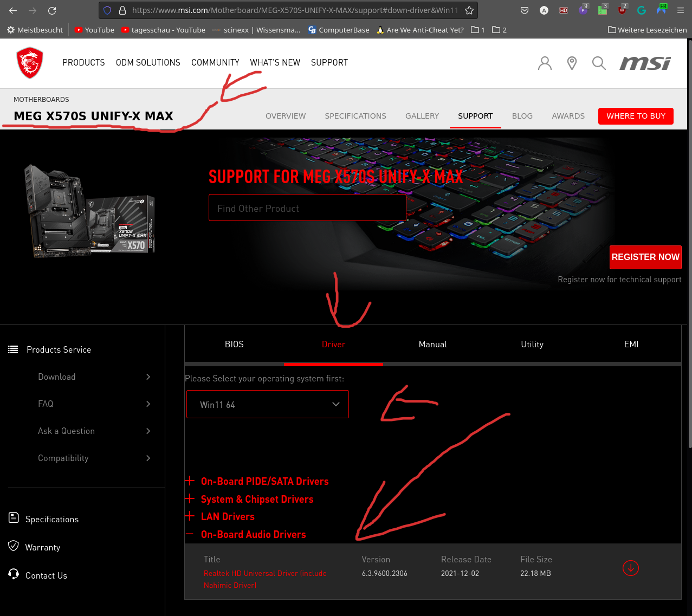Download the Realtek HD driver via red arrow

click(630, 568)
